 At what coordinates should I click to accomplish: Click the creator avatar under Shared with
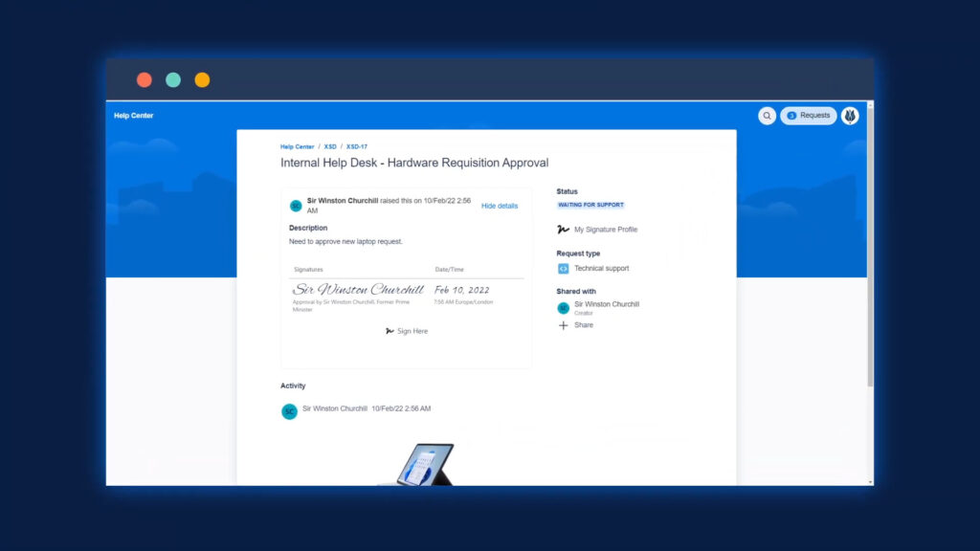[x=563, y=308]
